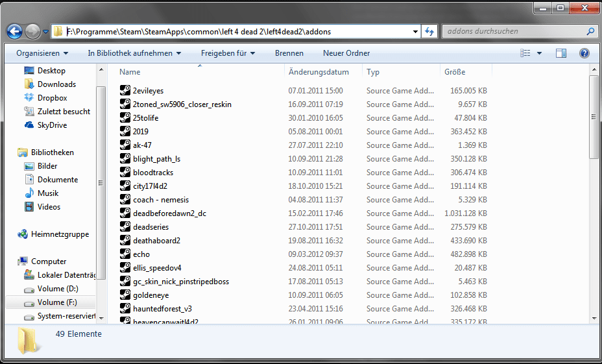
Task: Click the file list scrollbar down arrow
Action: [594, 319]
